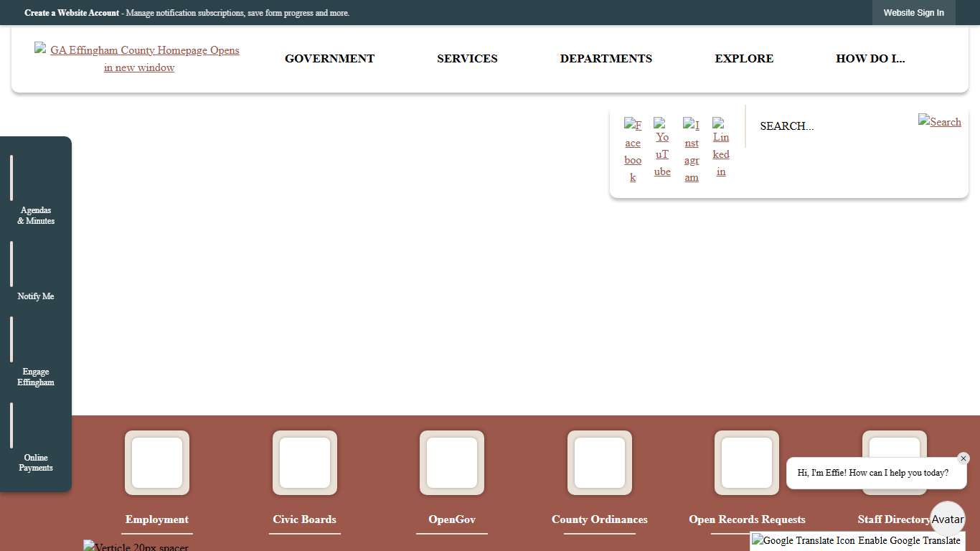The width and height of the screenshot is (980, 551).
Task: Open the Employment quick link icon
Action: click(x=156, y=463)
